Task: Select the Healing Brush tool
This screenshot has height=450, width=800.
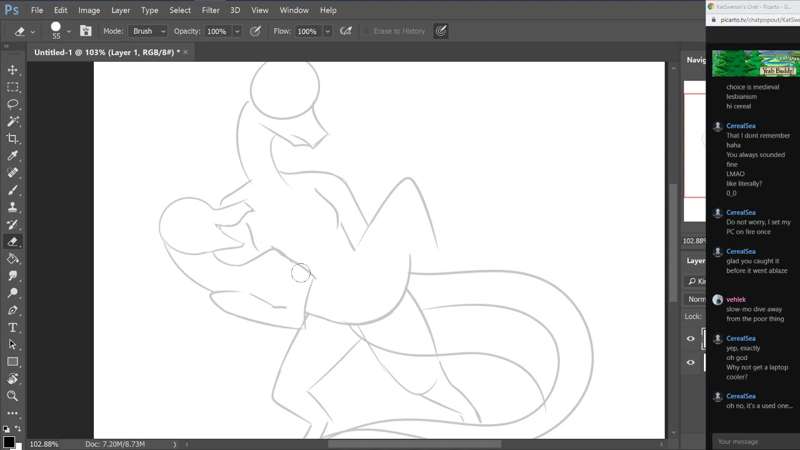Action: tap(13, 173)
